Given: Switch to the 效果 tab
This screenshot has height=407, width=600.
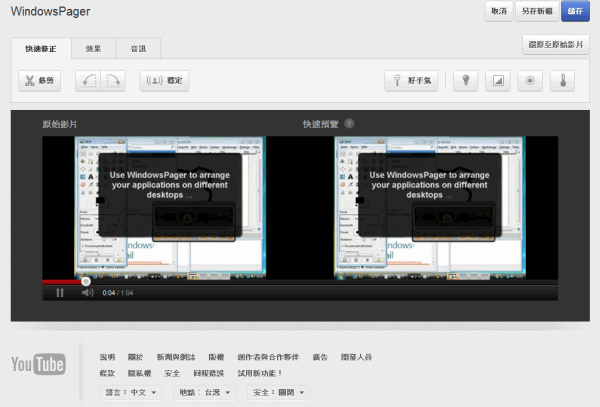Looking at the screenshot, I should pyautogui.click(x=93, y=49).
